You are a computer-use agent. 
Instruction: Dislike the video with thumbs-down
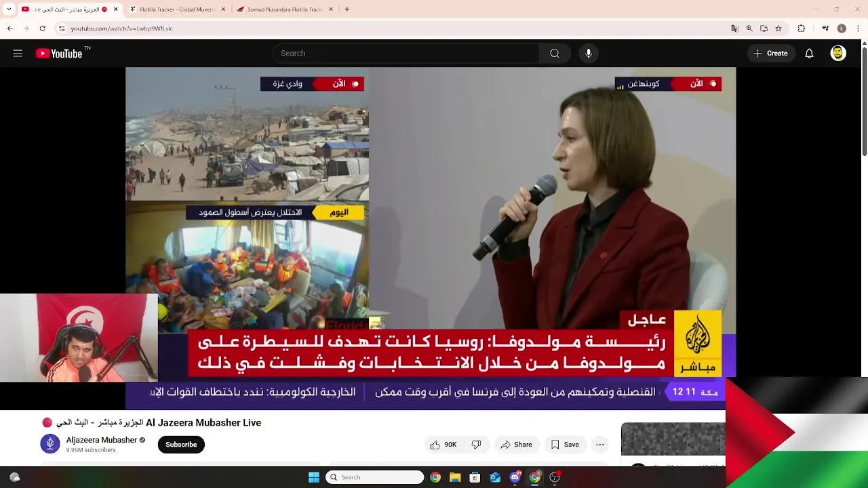click(476, 445)
